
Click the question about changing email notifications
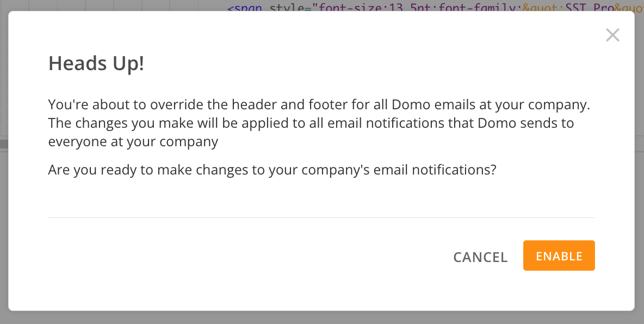272,169
